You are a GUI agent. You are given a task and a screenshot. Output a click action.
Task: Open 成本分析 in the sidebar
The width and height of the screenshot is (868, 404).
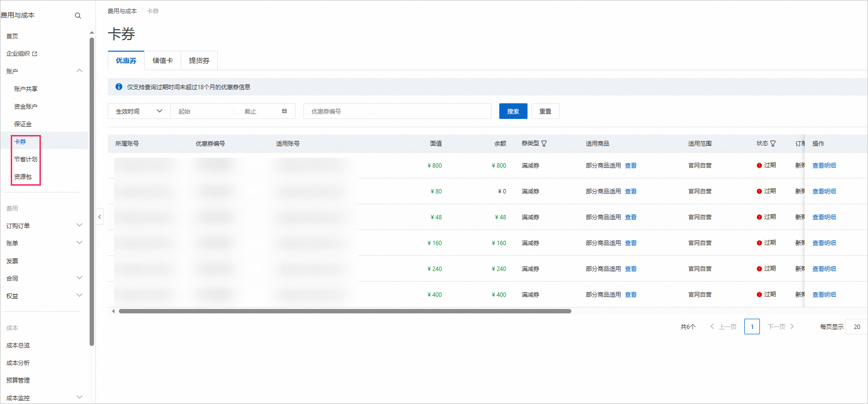(18, 363)
